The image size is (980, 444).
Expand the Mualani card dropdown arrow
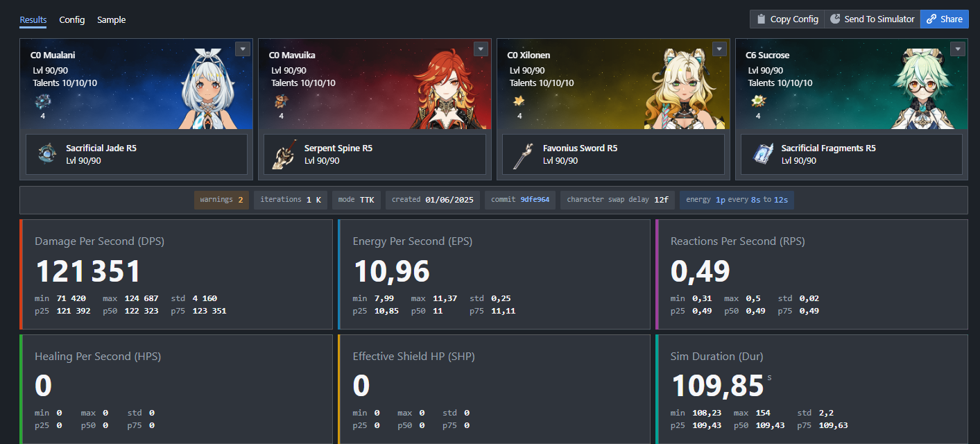coord(242,49)
